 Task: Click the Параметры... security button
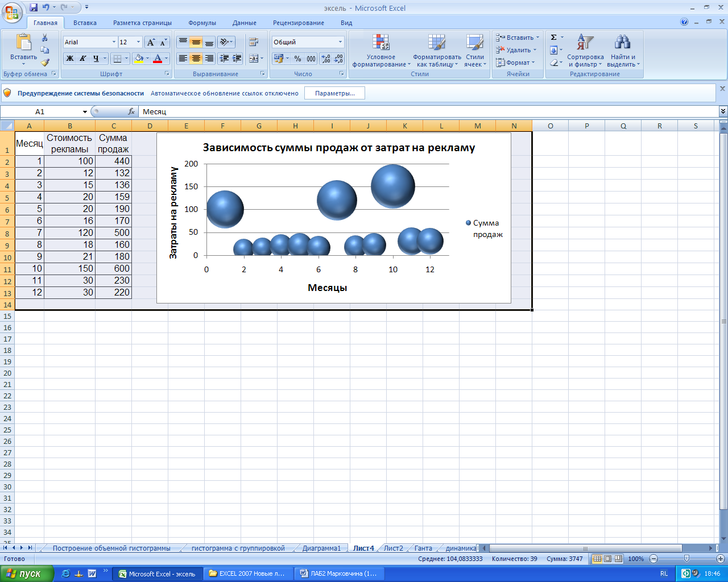(334, 93)
